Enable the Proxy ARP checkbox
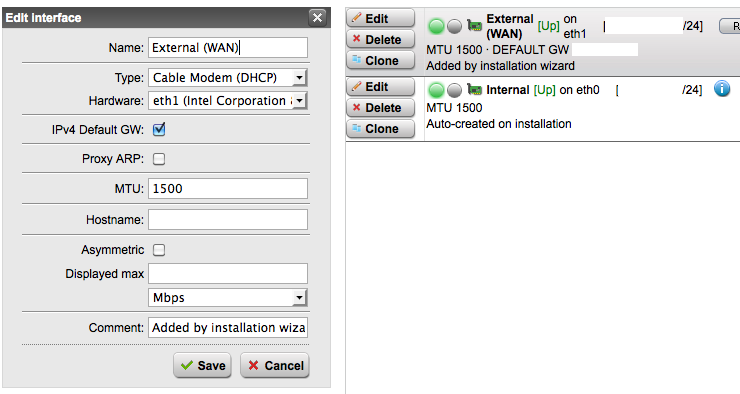Screen dimensions: 740x394 pyautogui.click(x=159, y=159)
